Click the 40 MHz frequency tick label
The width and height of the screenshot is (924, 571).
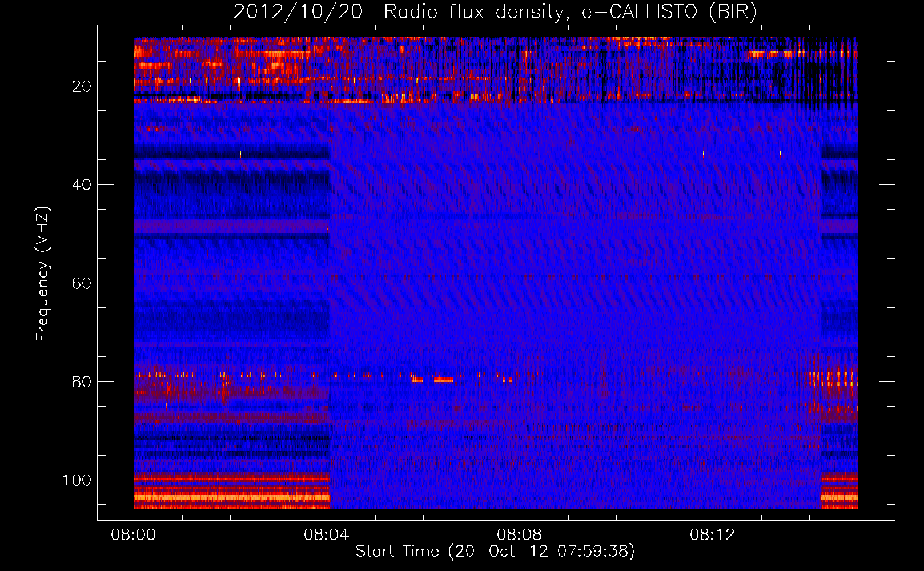coord(82,185)
